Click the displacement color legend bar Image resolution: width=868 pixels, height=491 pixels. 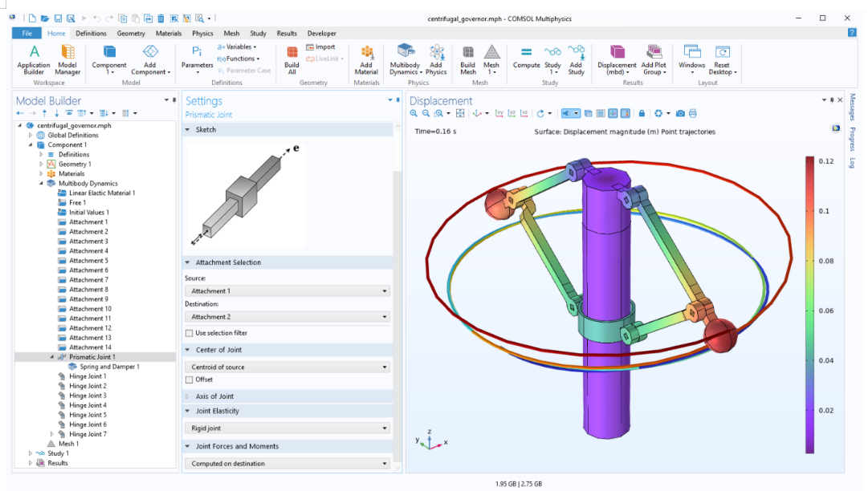tap(810, 305)
